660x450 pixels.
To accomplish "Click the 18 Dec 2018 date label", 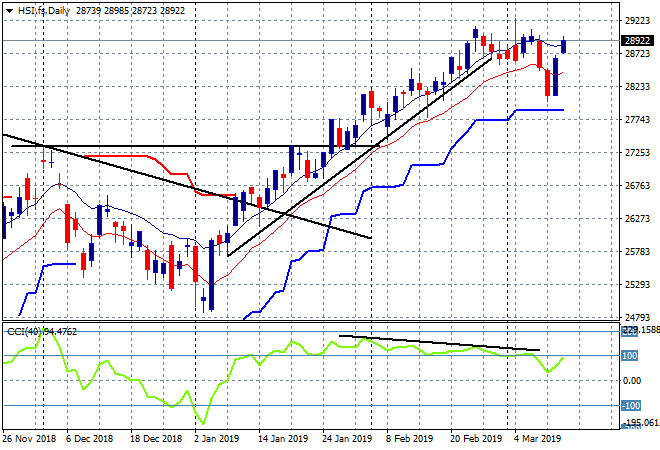I will pyautogui.click(x=156, y=439).
